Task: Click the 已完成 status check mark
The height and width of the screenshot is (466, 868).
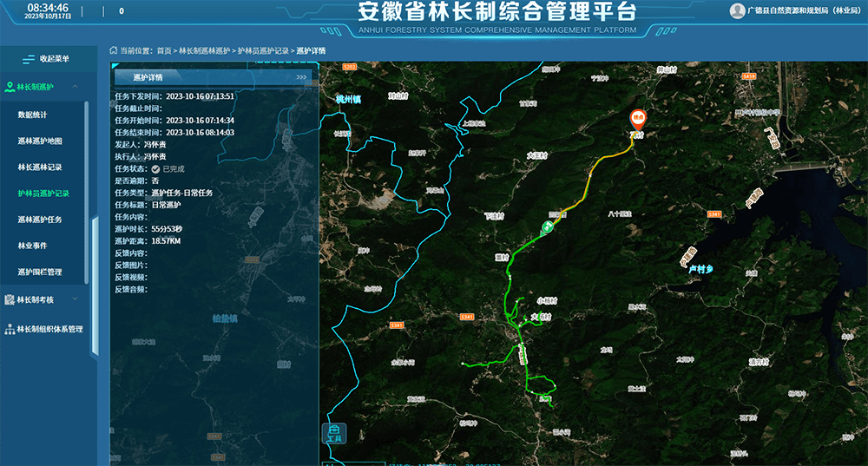Action: pos(155,168)
